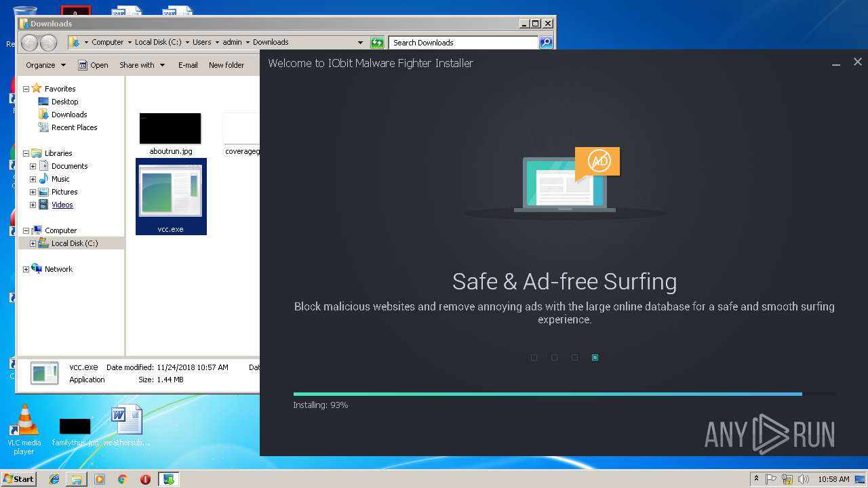Click New folder in the toolbar
The height and width of the screenshot is (488, 868).
[x=226, y=65]
